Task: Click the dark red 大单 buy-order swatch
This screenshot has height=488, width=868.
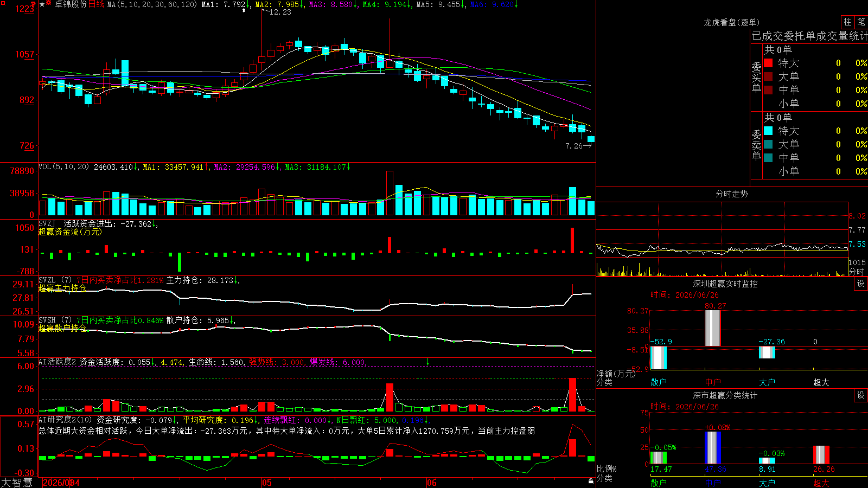Action: [768, 76]
